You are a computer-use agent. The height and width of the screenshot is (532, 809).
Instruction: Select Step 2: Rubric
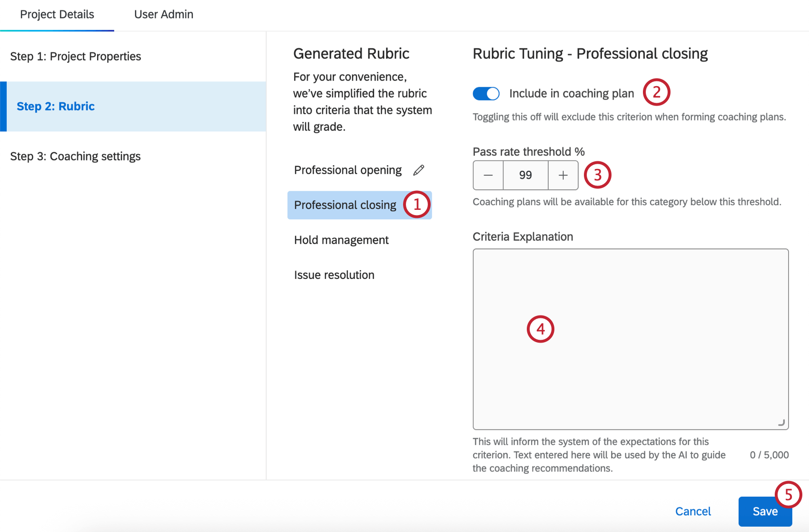pyautogui.click(x=56, y=106)
